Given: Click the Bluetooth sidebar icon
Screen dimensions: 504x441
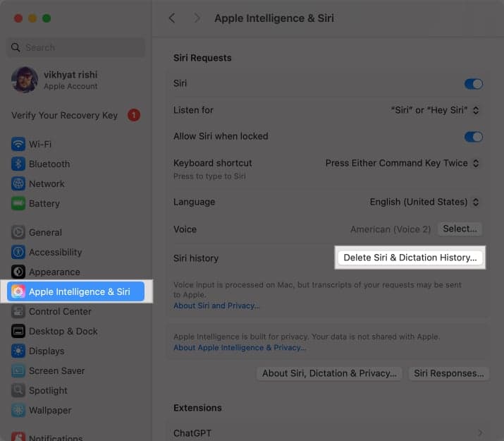Looking at the screenshot, I should click(18, 164).
